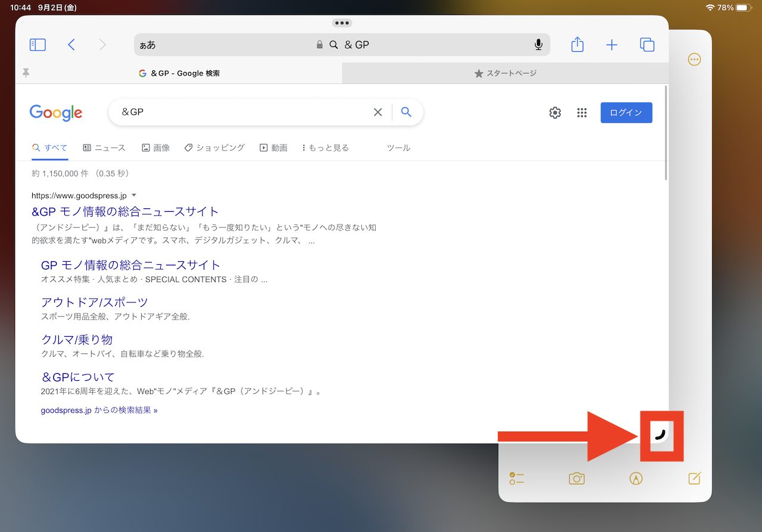The height and width of the screenshot is (532, 762).
Task: Open the Share sheet icon
Action: pos(577,44)
